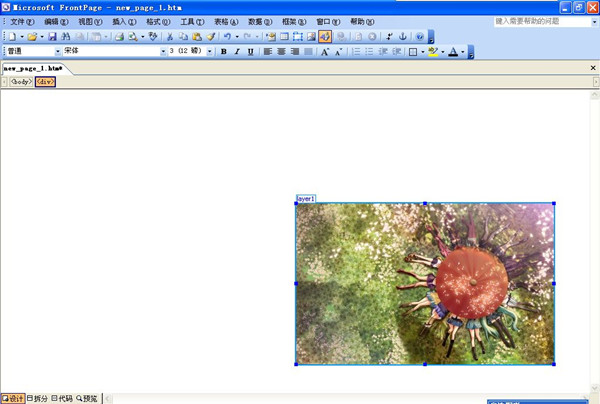600x404 pixels.
Task: Copy selection with Copy icon
Action: click(x=183, y=36)
